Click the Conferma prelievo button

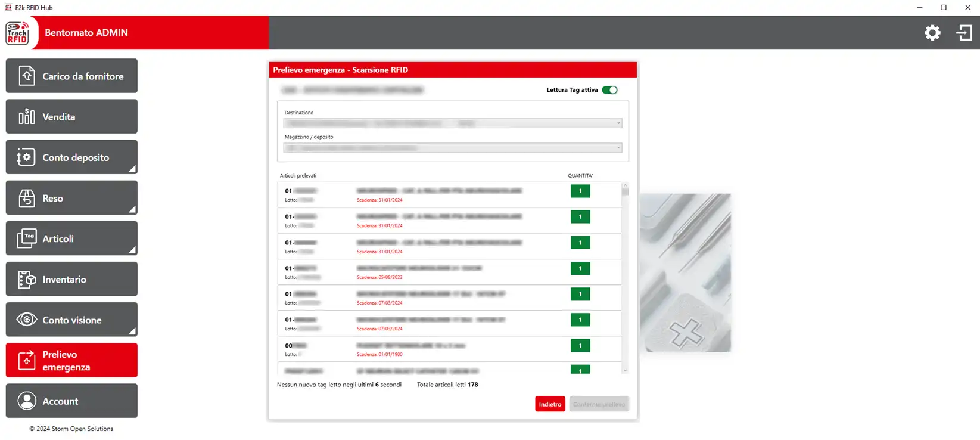pyautogui.click(x=599, y=404)
